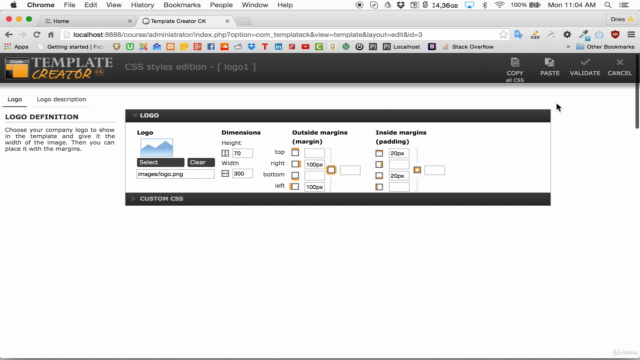Bookmark page with the star icon
The width and height of the screenshot is (640, 360).
point(503,35)
